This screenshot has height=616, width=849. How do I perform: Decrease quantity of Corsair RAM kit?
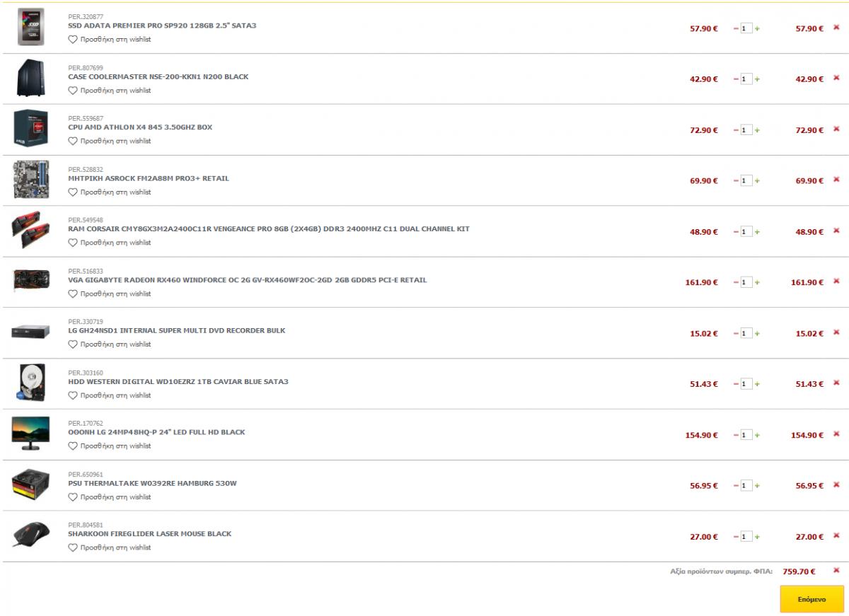pyautogui.click(x=736, y=232)
